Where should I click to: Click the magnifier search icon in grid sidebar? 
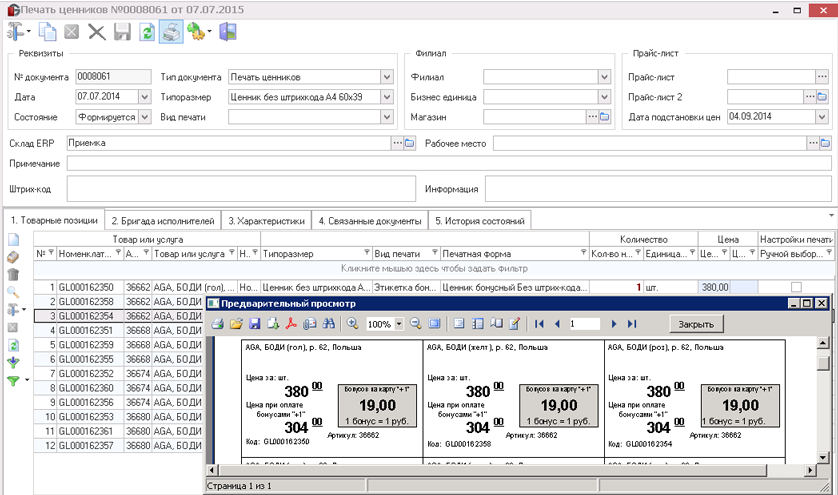(13, 292)
